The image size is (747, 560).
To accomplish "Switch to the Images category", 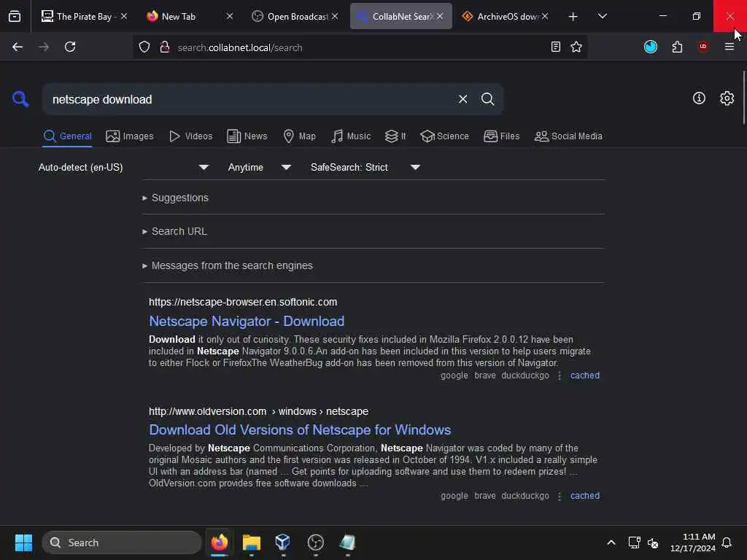I will pyautogui.click(x=130, y=136).
